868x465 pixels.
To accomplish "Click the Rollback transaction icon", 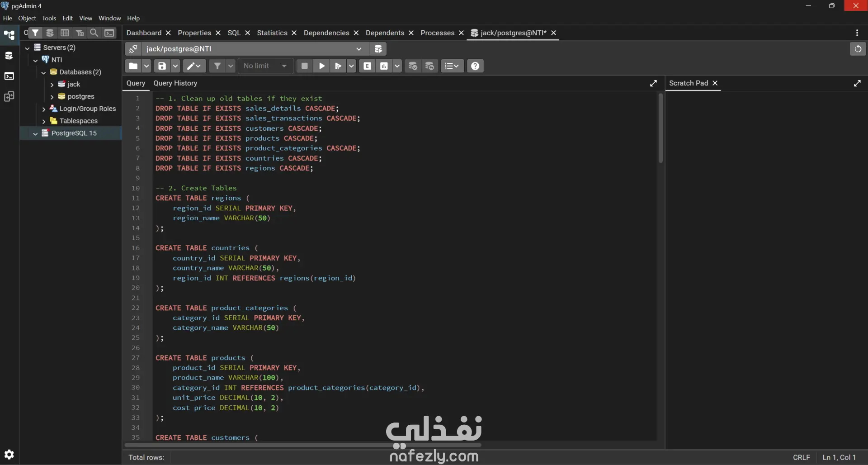I will (430, 66).
